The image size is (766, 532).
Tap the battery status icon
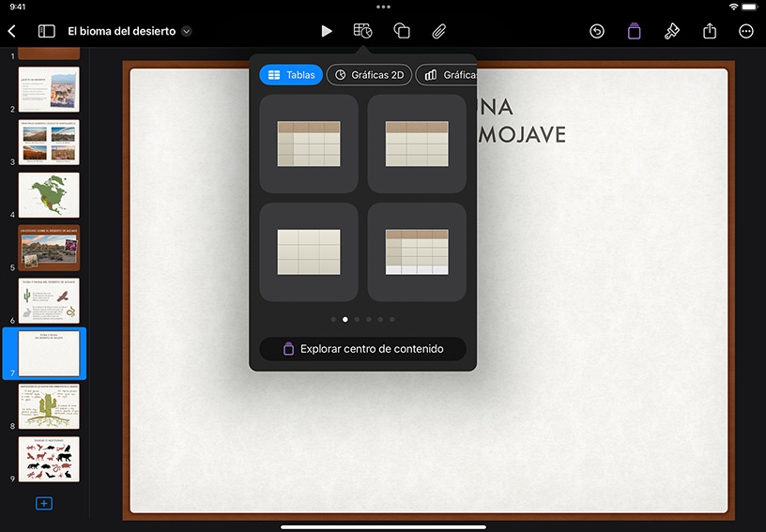pyautogui.click(x=750, y=7)
